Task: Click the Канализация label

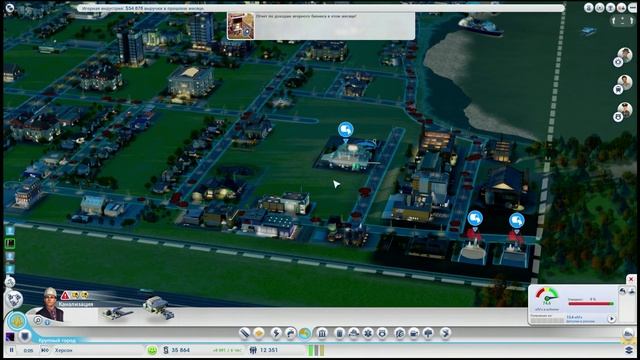Action: click(76, 304)
